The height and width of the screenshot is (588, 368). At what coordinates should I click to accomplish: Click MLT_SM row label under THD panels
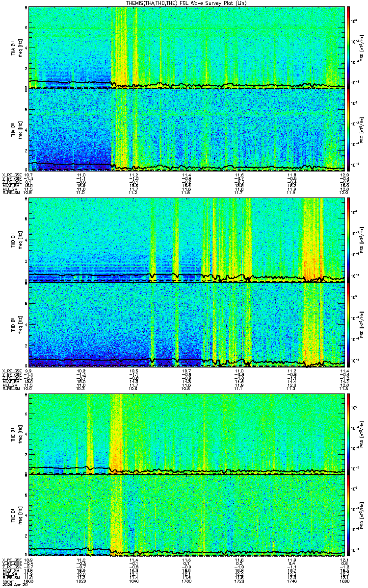click(x=9, y=385)
